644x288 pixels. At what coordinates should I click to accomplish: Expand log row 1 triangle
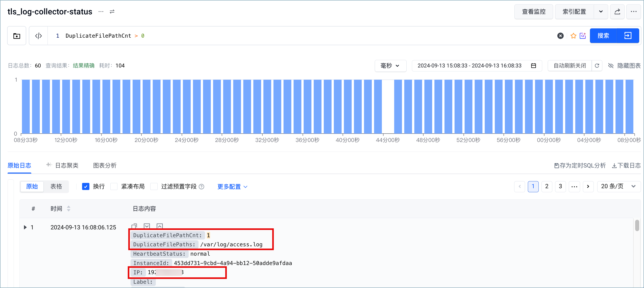[25, 227]
